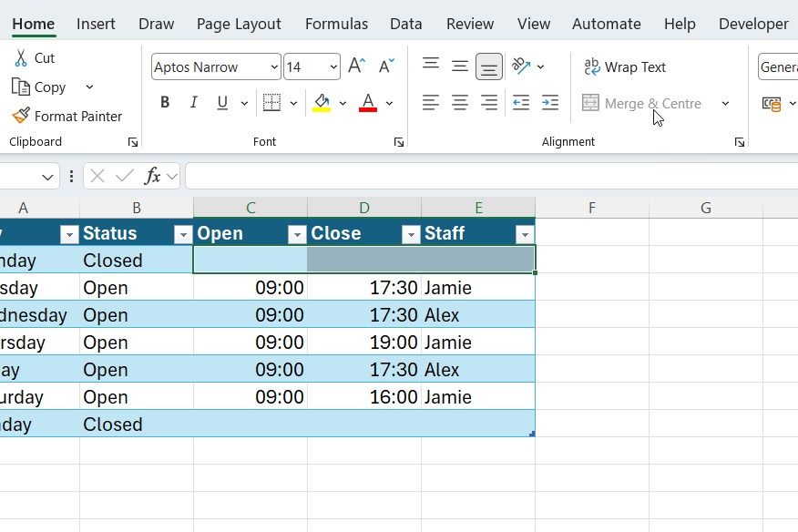
Task: Expand orientation options arrow
Action: click(x=540, y=66)
